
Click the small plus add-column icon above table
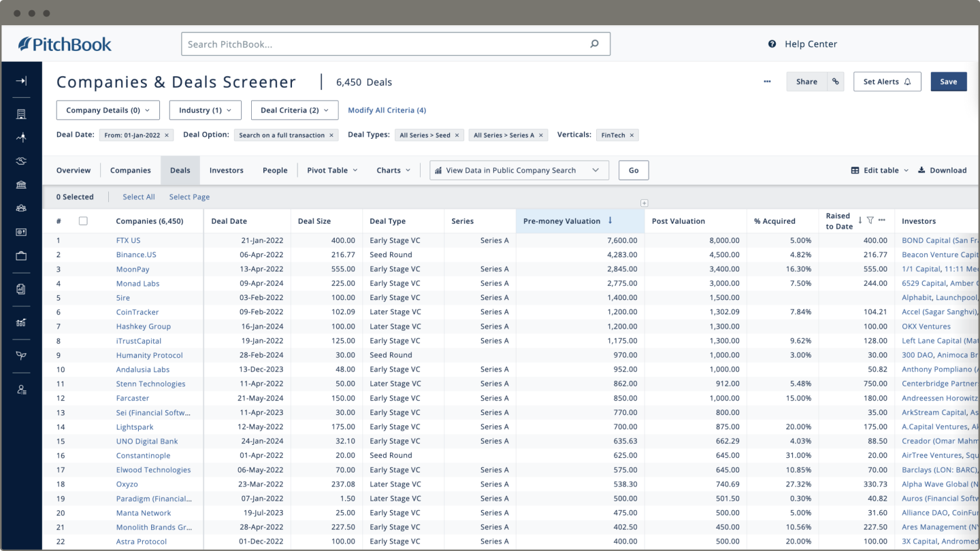coord(644,203)
